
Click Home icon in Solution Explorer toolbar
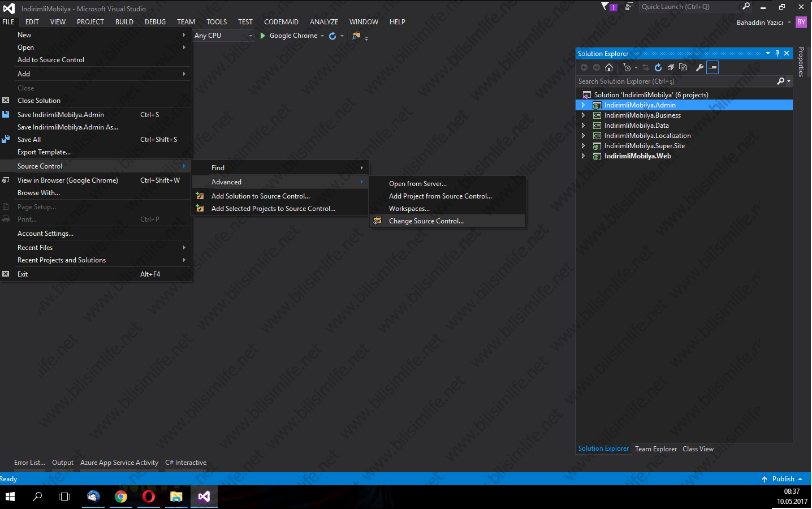(x=609, y=67)
